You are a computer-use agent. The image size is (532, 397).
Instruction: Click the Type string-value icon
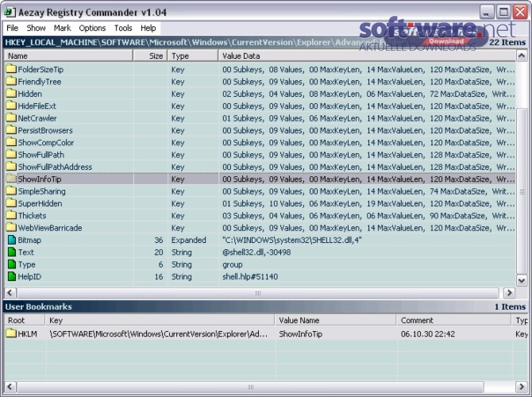[12, 264]
